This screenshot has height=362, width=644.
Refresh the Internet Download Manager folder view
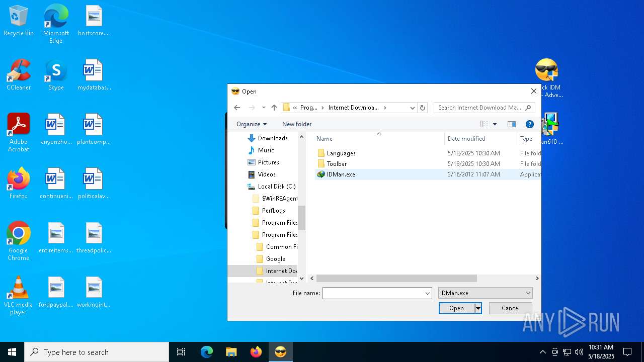click(x=423, y=108)
